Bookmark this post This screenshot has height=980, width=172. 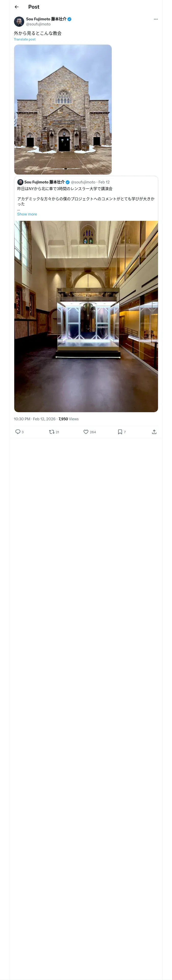click(120, 431)
